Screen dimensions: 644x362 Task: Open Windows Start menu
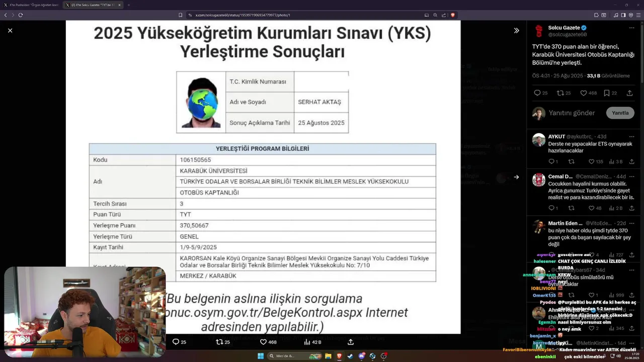pyautogui.click(x=261, y=356)
